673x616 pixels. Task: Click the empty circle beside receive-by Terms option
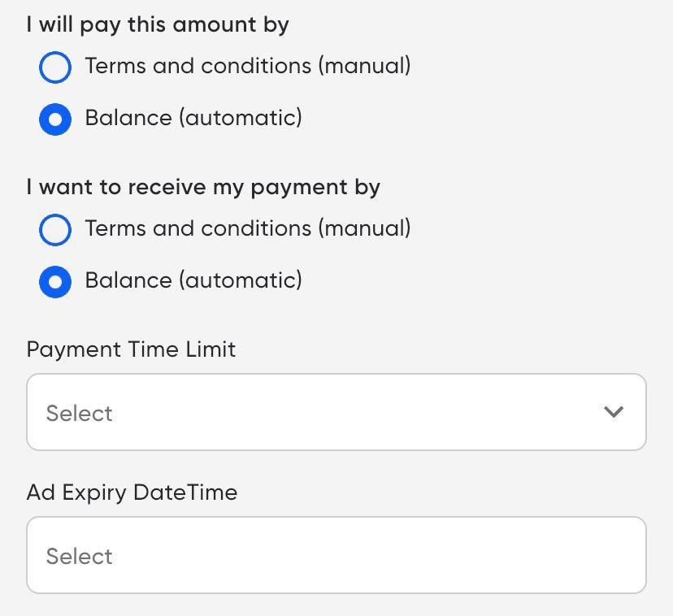[x=55, y=229]
